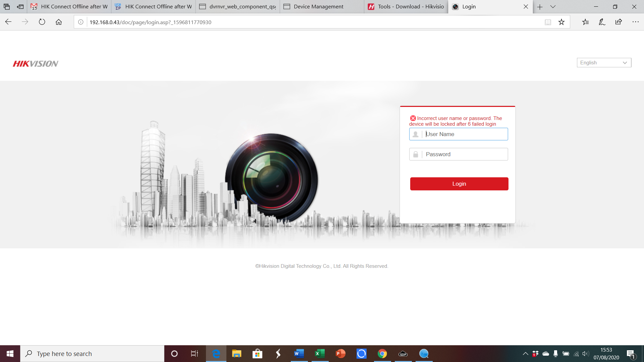Click the Hikvision copyright footer text

coord(322,266)
